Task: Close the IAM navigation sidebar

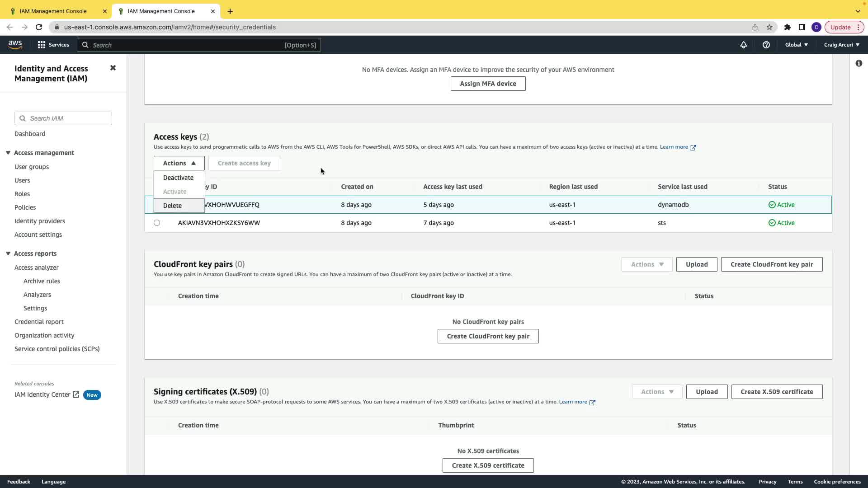Action: tap(113, 68)
